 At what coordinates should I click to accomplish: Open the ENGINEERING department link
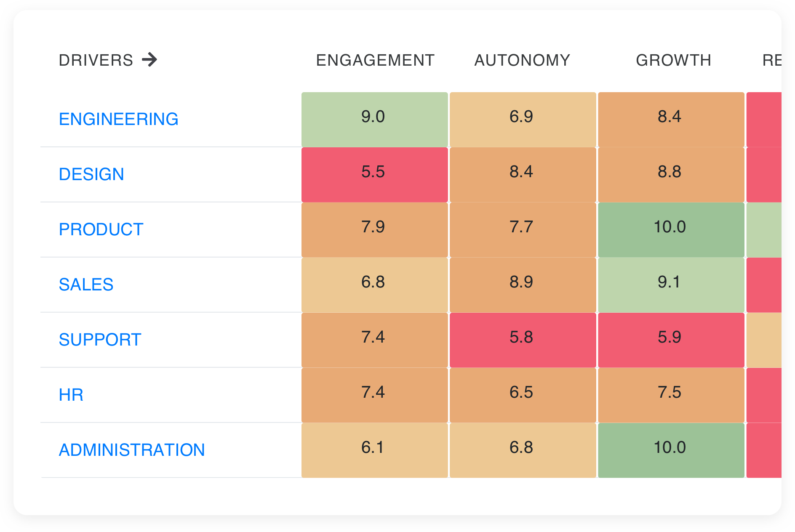[118, 119]
